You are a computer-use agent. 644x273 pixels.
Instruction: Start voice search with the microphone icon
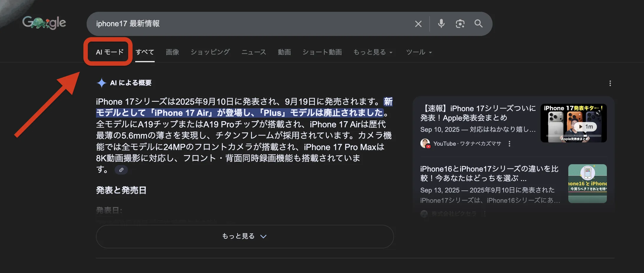[x=441, y=24]
